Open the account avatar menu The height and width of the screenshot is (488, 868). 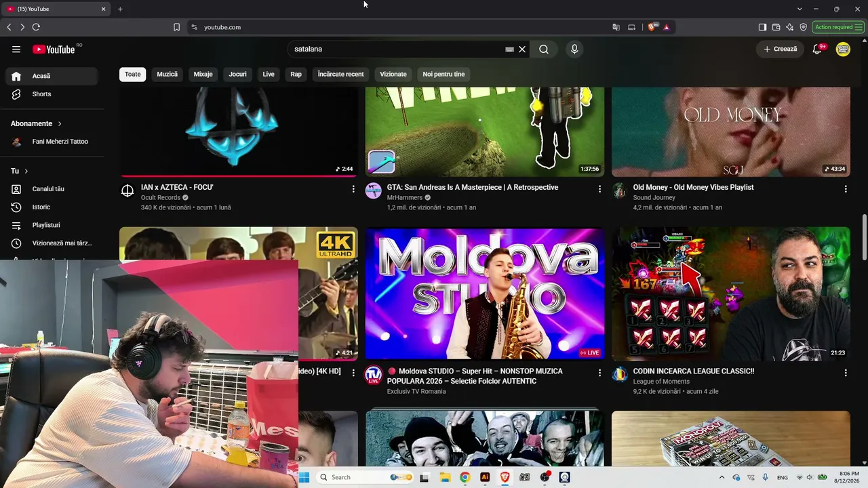[x=843, y=49]
